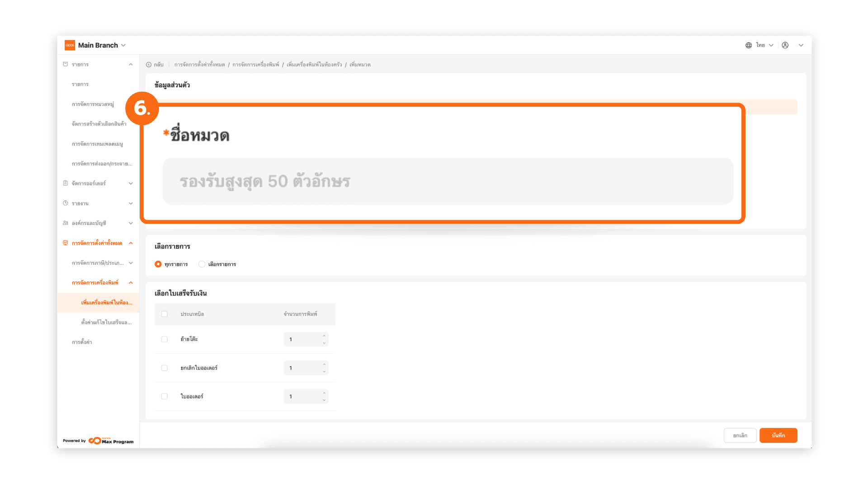Click the ยกเลิก cancel button

click(x=740, y=436)
